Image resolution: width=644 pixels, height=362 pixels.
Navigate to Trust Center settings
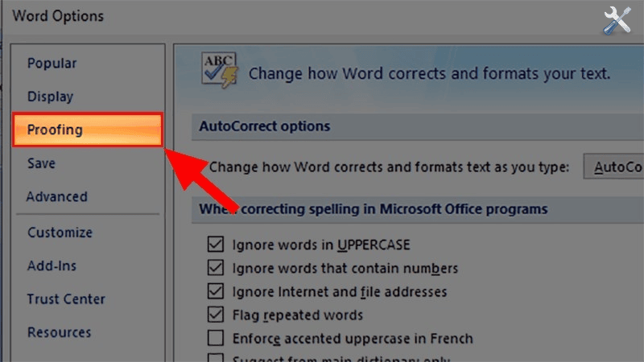[66, 299]
